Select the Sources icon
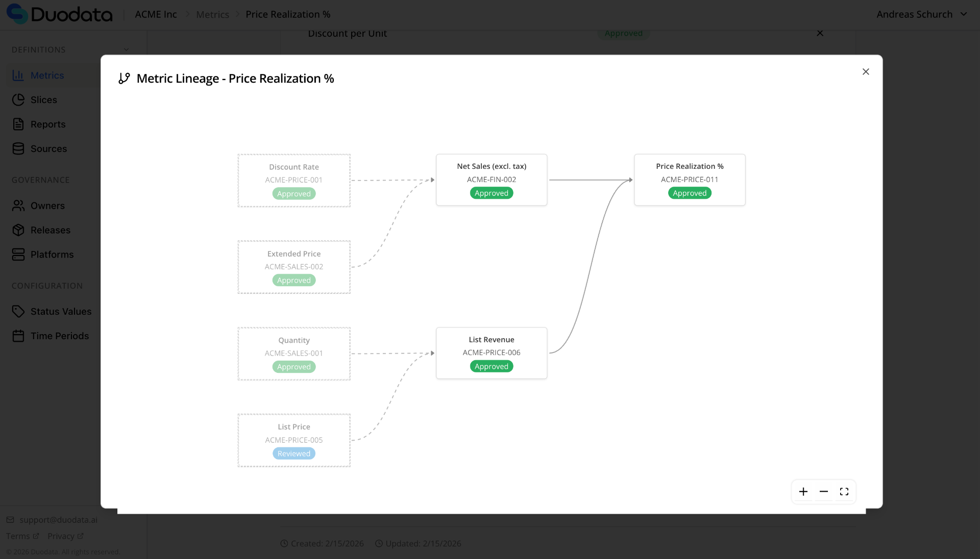The height and width of the screenshot is (559, 980). pos(18,148)
